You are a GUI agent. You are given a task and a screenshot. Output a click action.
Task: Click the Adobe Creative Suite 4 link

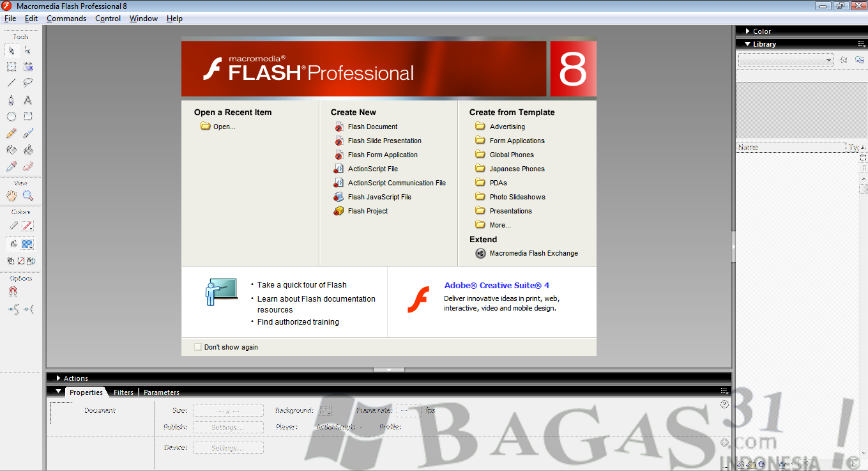coord(497,286)
